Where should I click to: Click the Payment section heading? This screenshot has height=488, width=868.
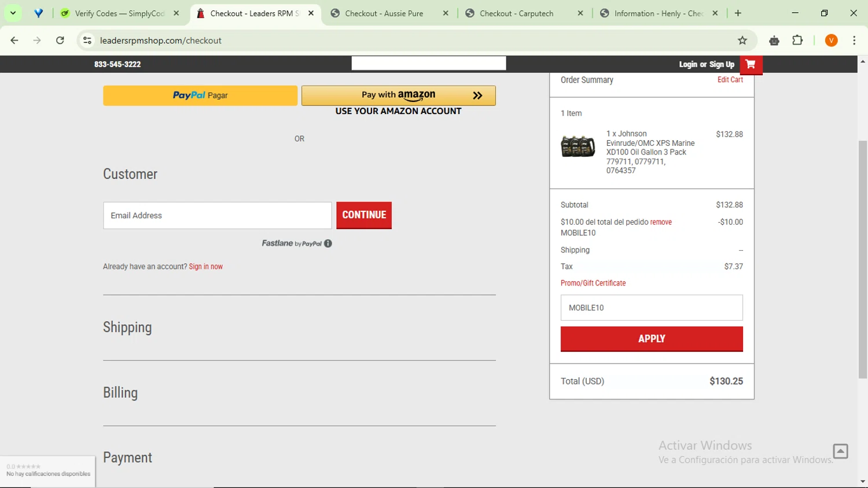pos(127,458)
